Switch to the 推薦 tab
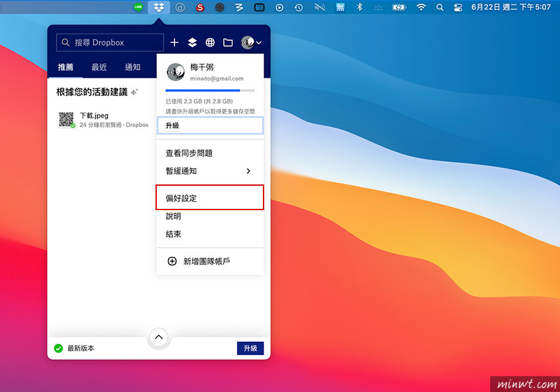The image size is (560, 392). [x=65, y=67]
